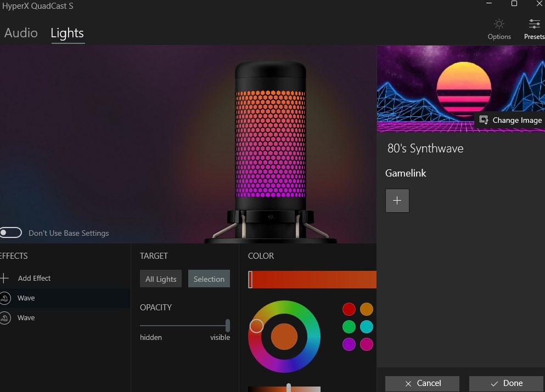The width and height of the screenshot is (545, 392).
Task: Click the Change Image icon
Action: pyautogui.click(x=484, y=120)
